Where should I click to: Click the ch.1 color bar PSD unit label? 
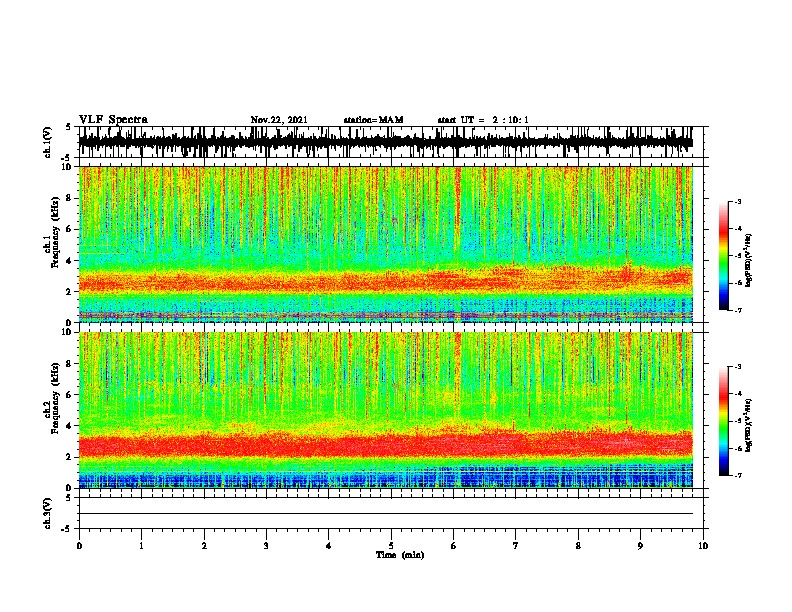coord(748,261)
